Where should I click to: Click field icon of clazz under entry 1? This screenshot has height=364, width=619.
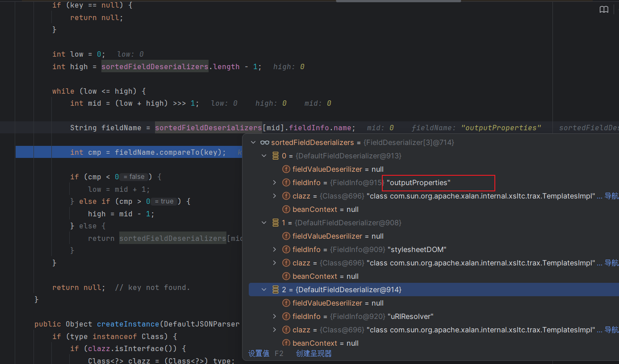286,263
